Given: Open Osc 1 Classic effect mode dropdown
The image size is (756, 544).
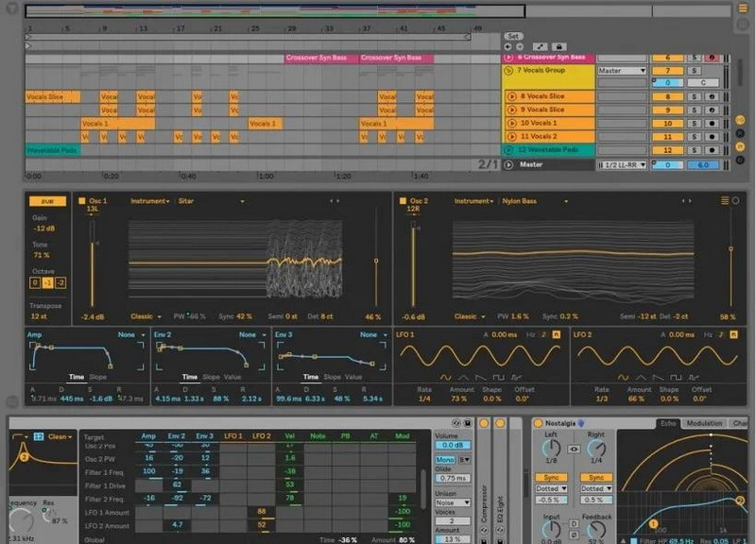Looking at the screenshot, I should pos(146,316).
